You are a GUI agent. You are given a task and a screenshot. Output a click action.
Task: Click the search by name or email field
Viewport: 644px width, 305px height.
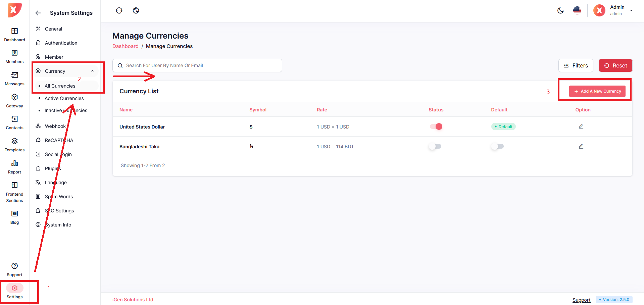pyautogui.click(x=197, y=65)
